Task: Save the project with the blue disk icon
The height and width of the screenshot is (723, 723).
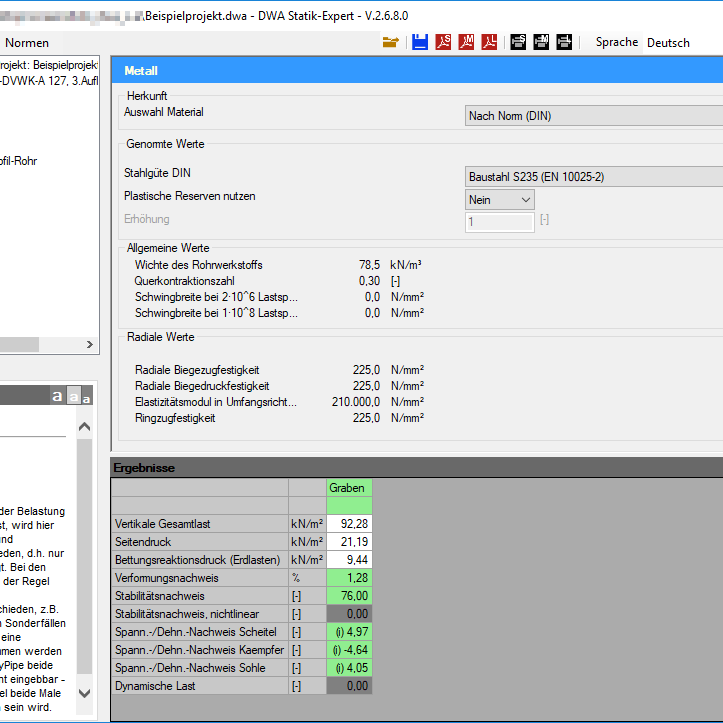Action: (420, 42)
